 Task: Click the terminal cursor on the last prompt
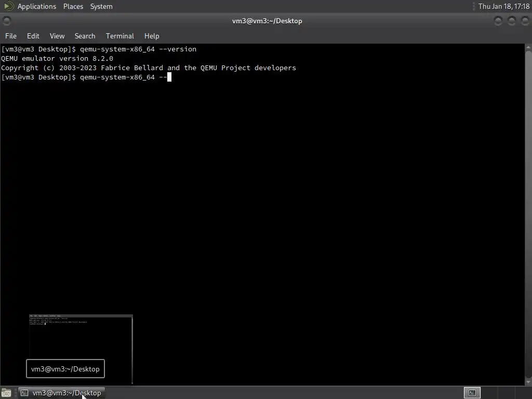pos(169,77)
